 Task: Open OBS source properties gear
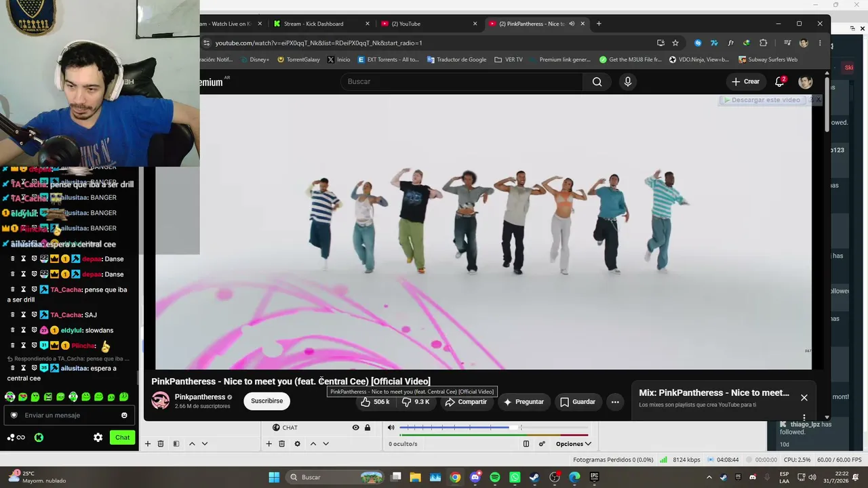click(x=297, y=444)
